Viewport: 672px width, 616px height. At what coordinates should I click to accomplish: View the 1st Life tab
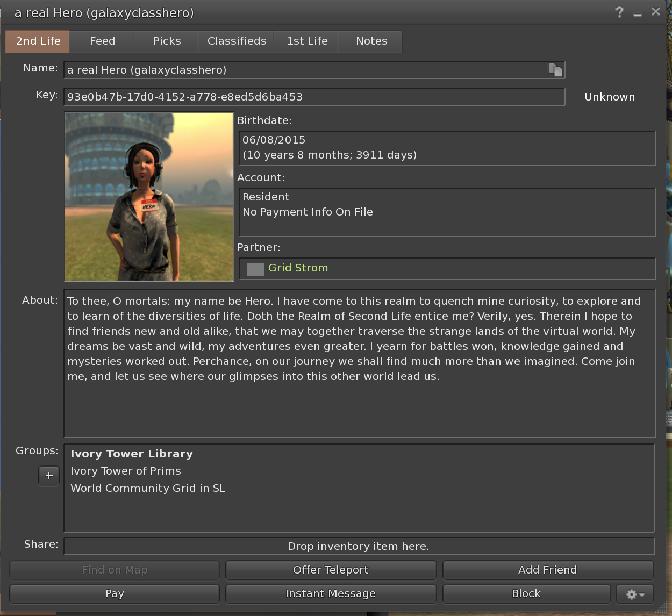(307, 41)
